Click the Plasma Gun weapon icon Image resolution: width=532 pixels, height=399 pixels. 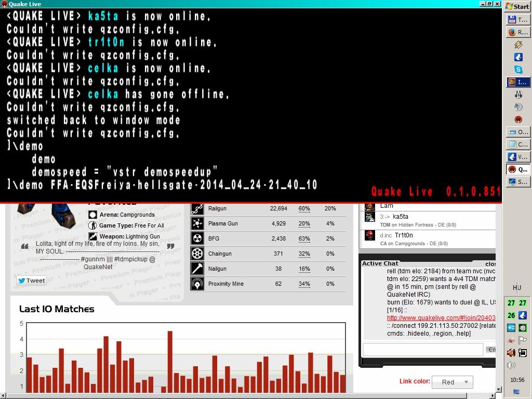click(197, 223)
